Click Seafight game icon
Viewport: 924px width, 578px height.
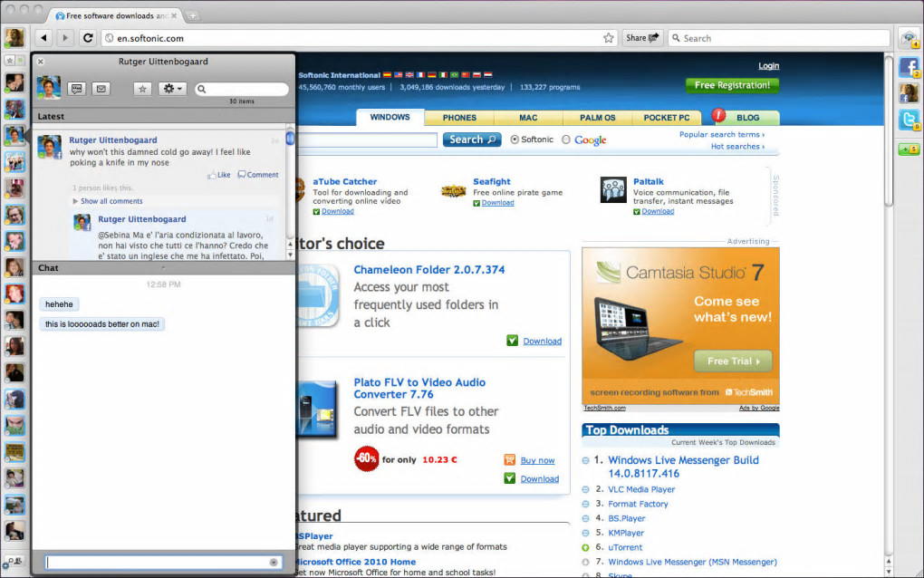coord(454,191)
